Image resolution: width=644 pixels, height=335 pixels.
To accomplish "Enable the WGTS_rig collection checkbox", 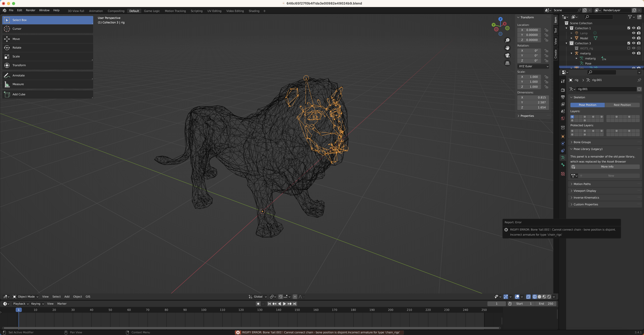I will pyautogui.click(x=629, y=48).
